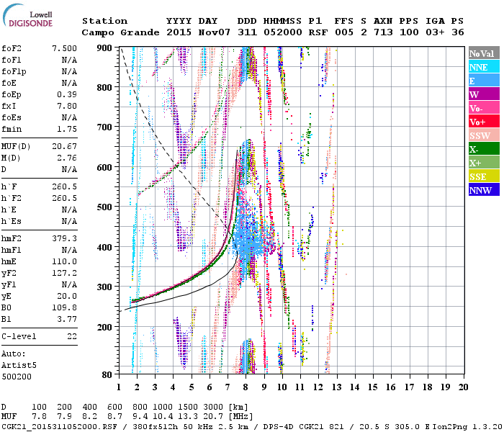Select the NNE legend swatch

pyautogui.click(x=484, y=67)
